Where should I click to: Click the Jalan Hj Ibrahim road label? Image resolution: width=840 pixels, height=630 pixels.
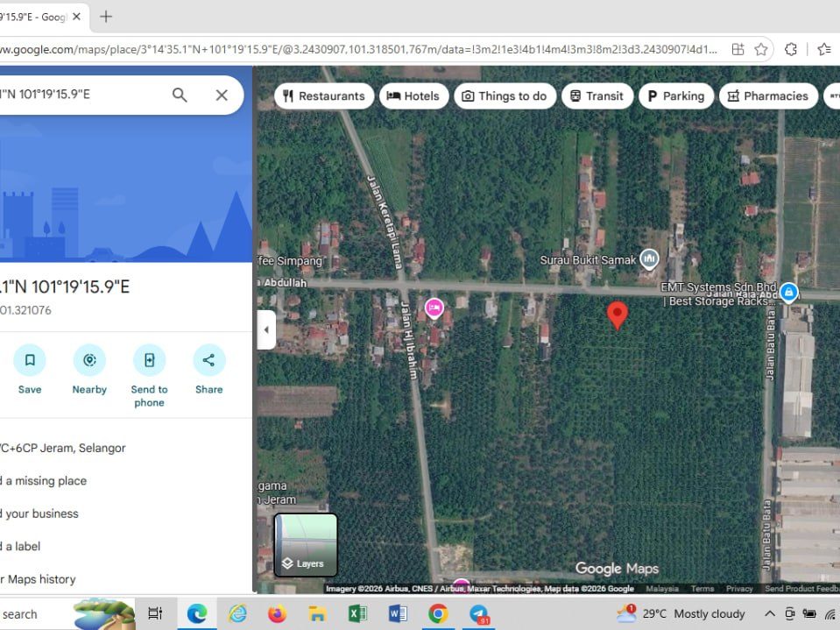409,340
